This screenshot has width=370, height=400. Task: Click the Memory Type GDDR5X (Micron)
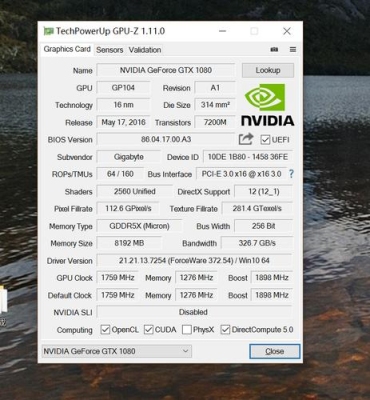point(139,226)
